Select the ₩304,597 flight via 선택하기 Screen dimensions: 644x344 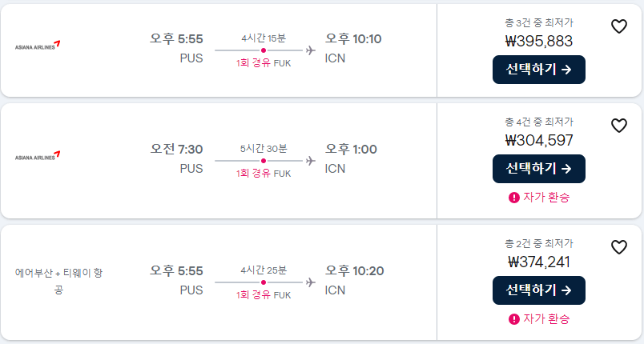(x=538, y=169)
